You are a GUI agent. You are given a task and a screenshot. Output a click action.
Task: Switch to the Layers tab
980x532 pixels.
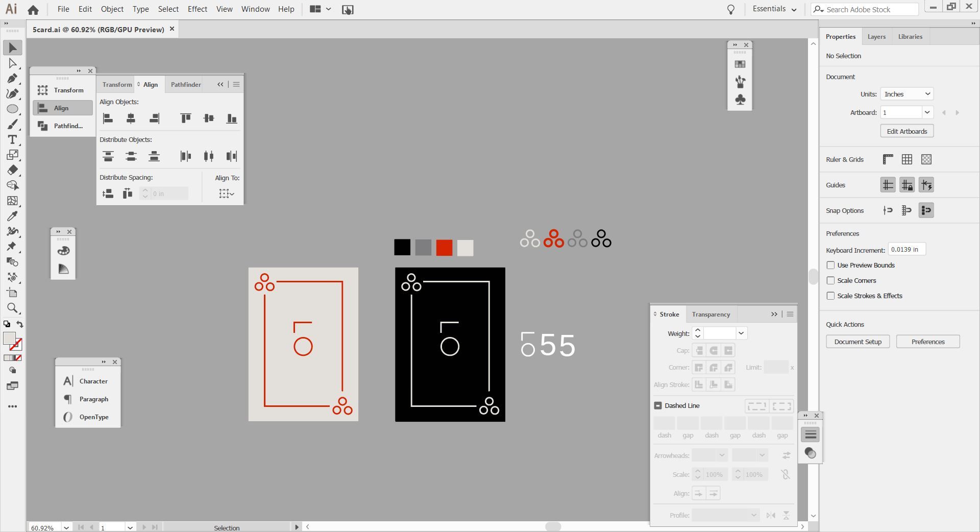coord(876,36)
